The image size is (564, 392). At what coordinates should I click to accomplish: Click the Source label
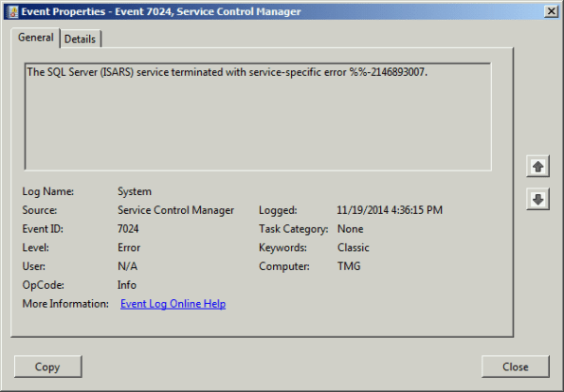[40, 210]
